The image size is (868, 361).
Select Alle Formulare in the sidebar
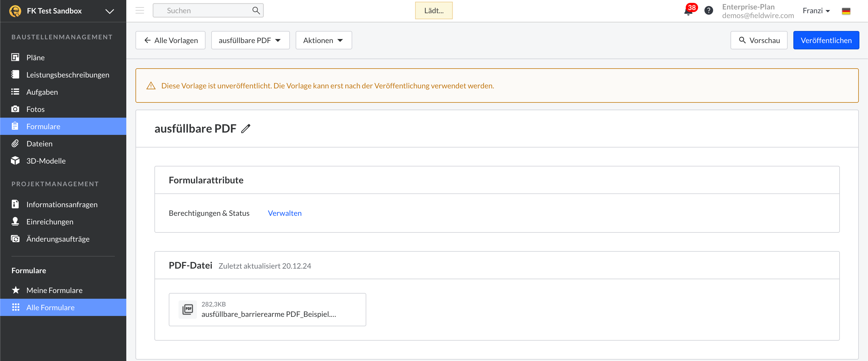click(x=63, y=307)
